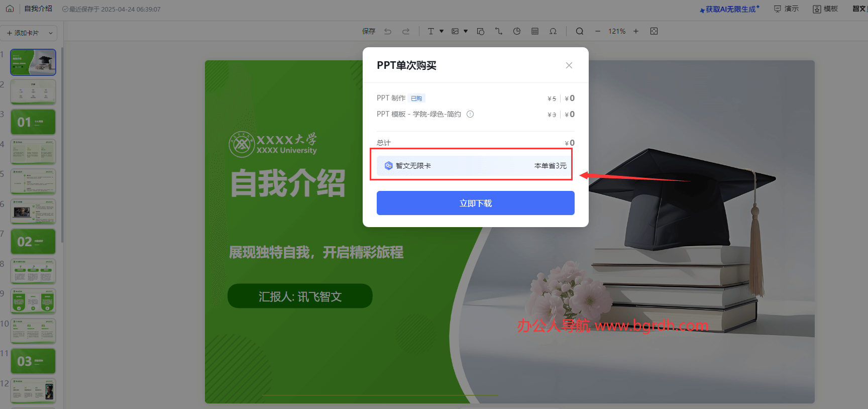This screenshot has height=409, width=868.
Task: Insert a table with grid icon
Action: pyautogui.click(x=535, y=31)
